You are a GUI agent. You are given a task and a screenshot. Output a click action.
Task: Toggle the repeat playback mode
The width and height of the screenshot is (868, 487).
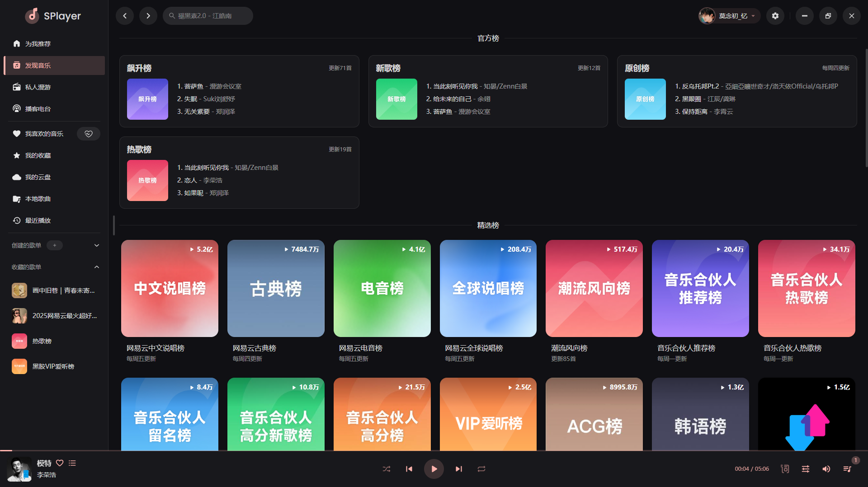coord(481,469)
